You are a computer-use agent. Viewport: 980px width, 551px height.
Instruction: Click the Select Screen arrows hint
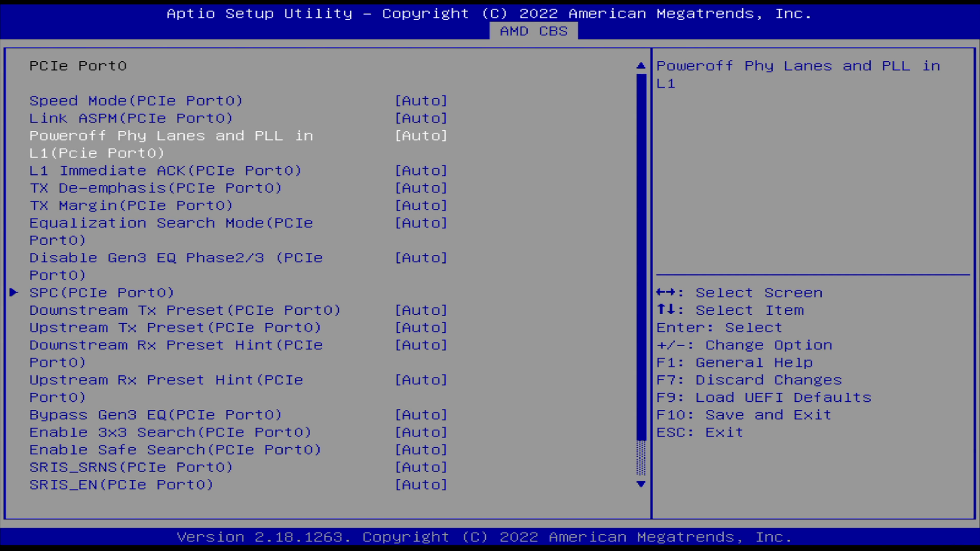740,293
